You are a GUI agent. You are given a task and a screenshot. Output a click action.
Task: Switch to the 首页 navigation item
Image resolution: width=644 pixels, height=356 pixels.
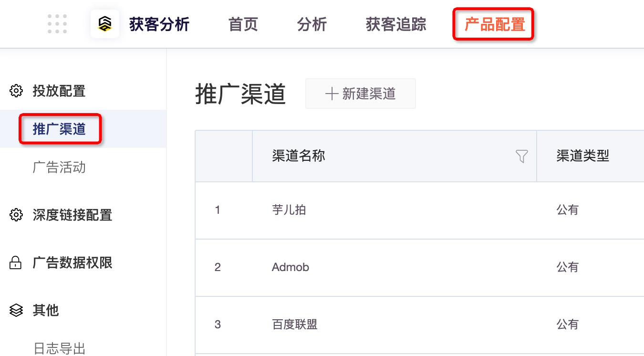(x=242, y=24)
